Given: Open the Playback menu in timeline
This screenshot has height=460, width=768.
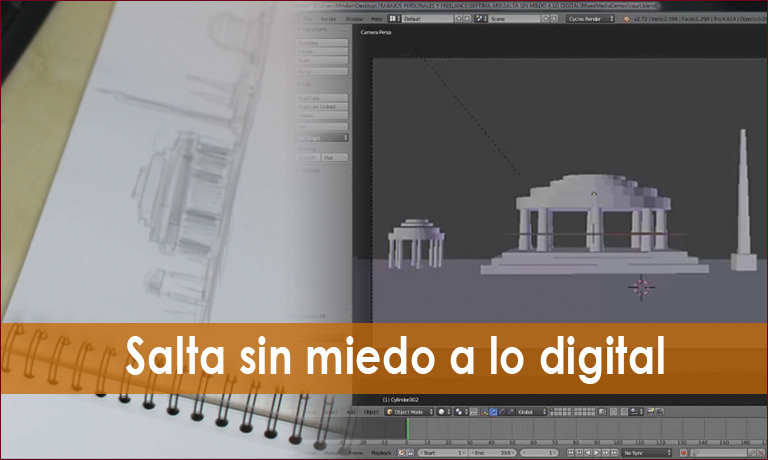Looking at the screenshot, I should (x=381, y=453).
